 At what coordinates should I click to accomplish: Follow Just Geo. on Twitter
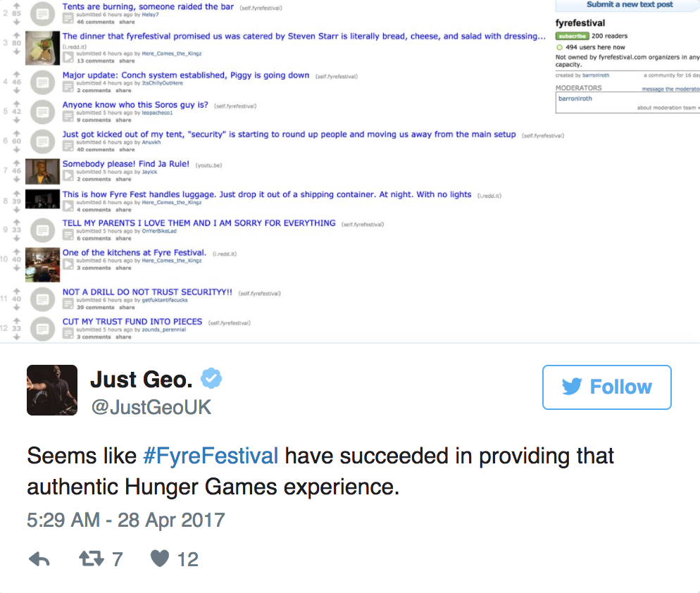(606, 387)
